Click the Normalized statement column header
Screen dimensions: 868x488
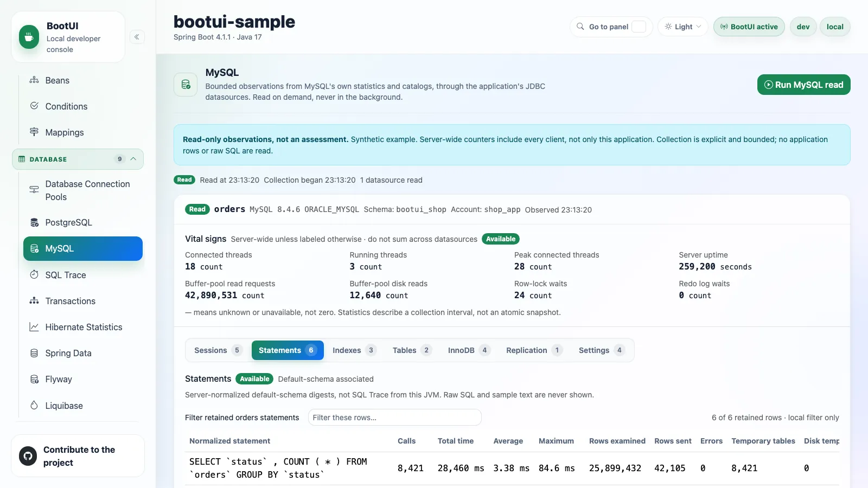[x=229, y=441]
